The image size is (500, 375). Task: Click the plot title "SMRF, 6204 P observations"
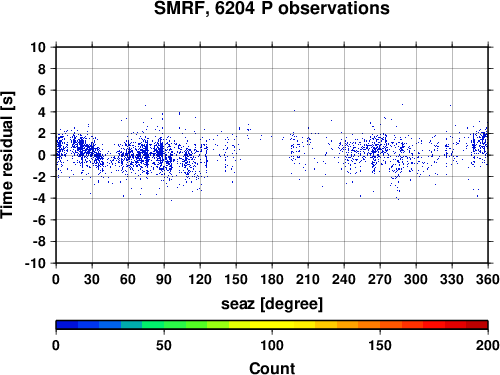coord(272,8)
